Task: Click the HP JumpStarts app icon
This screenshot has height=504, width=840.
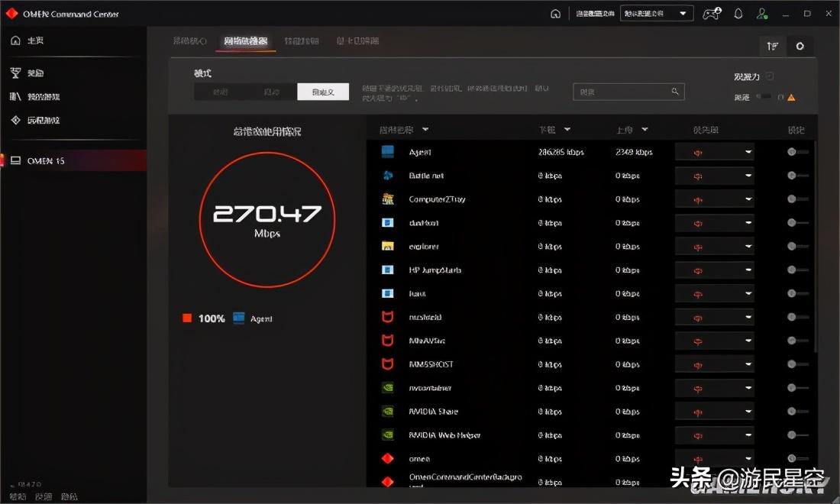Action: (x=388, y=270)
